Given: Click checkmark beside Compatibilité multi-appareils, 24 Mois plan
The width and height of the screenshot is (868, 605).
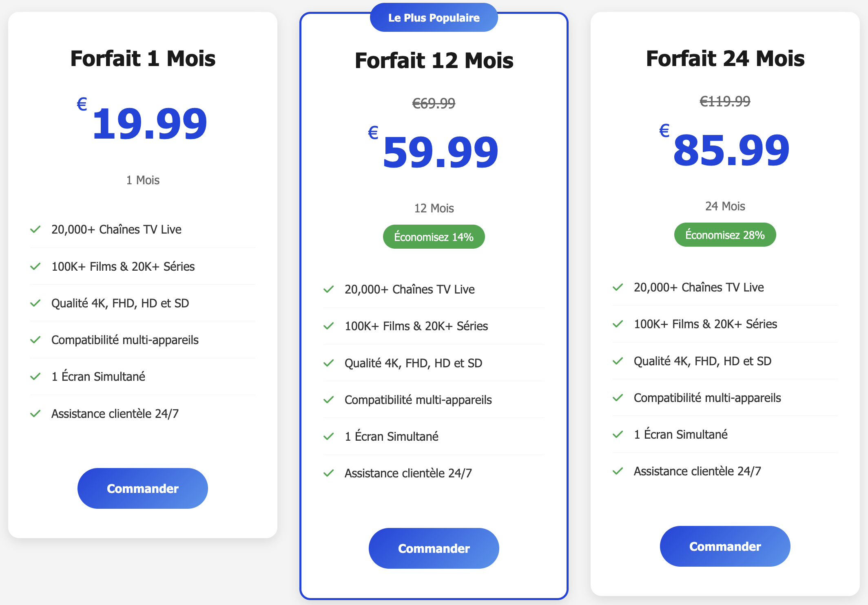Looking at the screenshot, I should pos(618,397).
